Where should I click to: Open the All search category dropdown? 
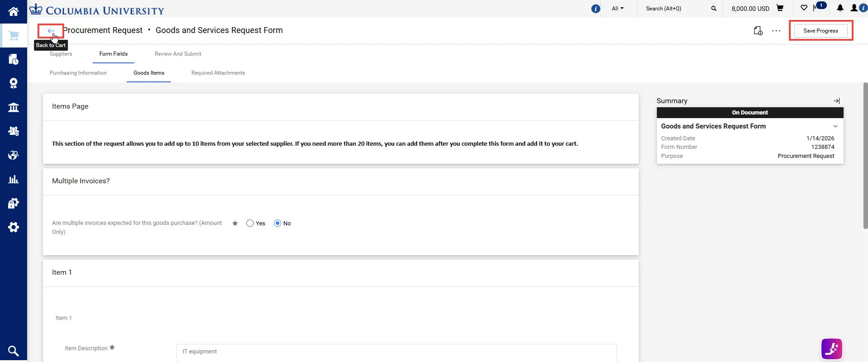point(618,9)
